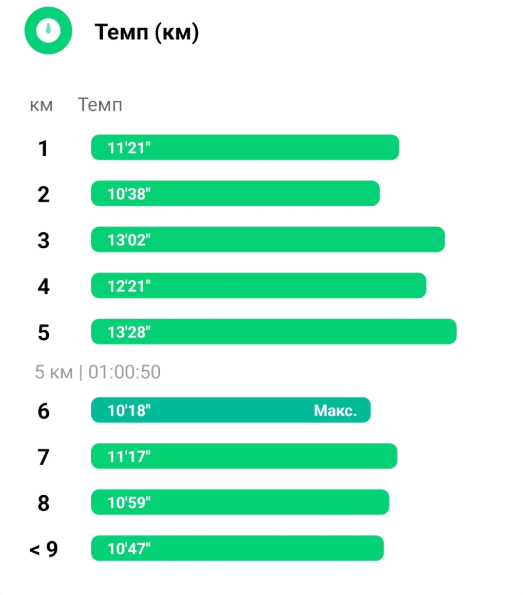Select the 11'21" pace bar for kilometer 1
This screenshot has width=523, height=595.
pos(245,147)
